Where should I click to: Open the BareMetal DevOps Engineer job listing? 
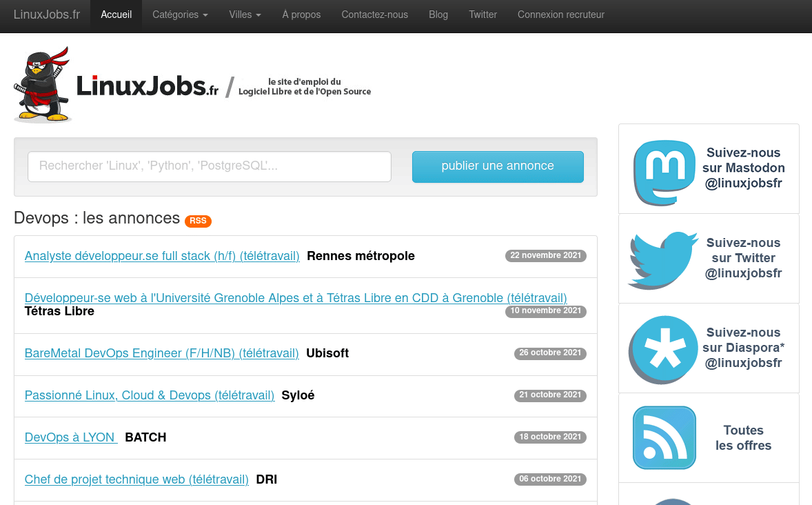pos(161,353)
